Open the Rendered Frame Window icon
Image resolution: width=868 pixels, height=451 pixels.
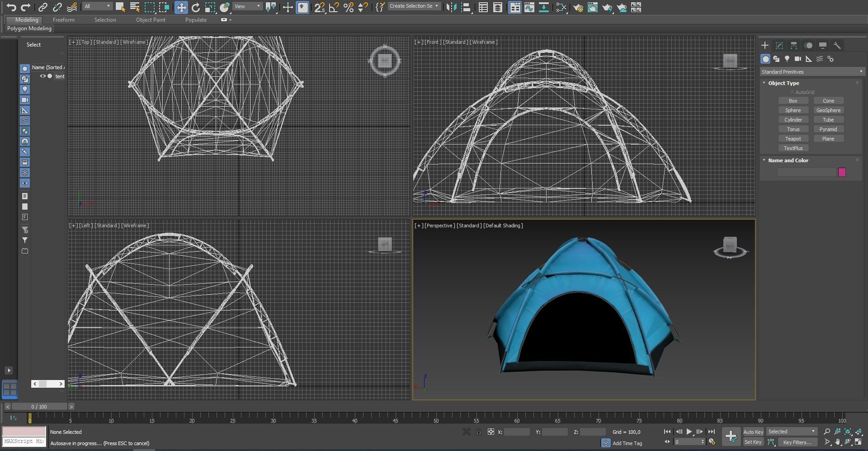click(x=593, y=7)
